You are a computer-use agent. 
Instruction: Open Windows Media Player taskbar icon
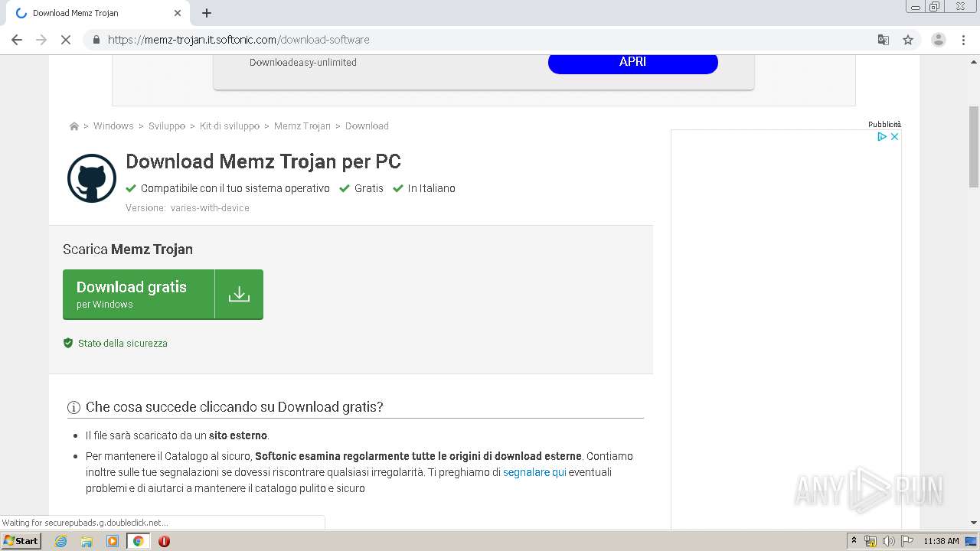pos(113,541)
